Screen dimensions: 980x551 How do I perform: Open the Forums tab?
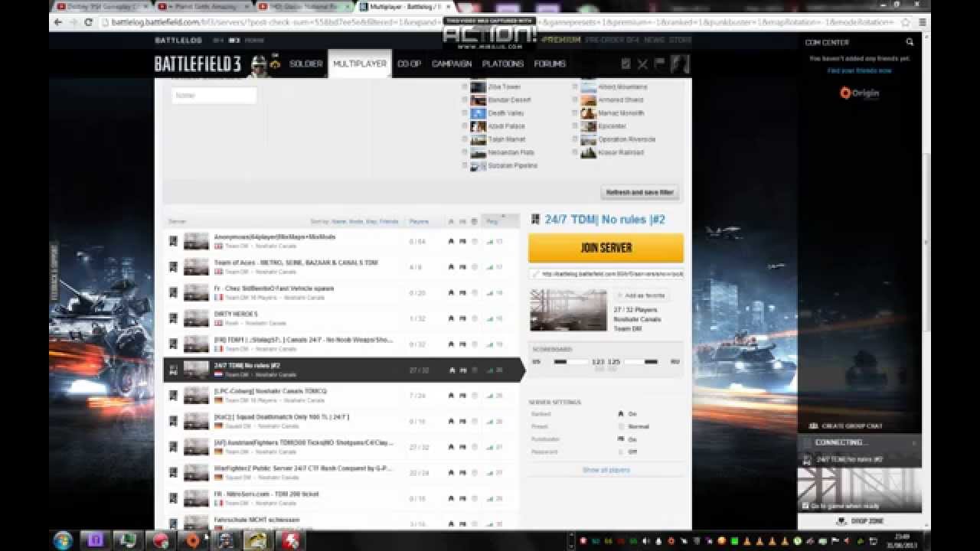click(x=550, y=64)
